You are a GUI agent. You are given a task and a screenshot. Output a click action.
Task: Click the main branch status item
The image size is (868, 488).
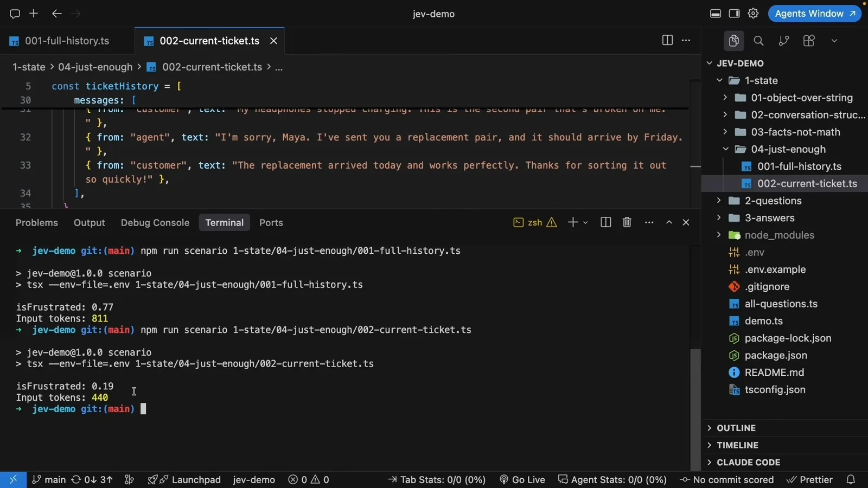coord(49,479)
